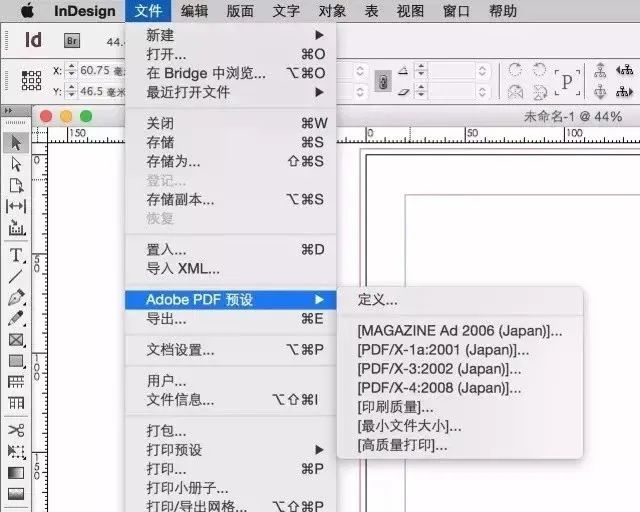640x512 pixels.
Task: Expand the 新建 submenu
Action: coord(231,35)
